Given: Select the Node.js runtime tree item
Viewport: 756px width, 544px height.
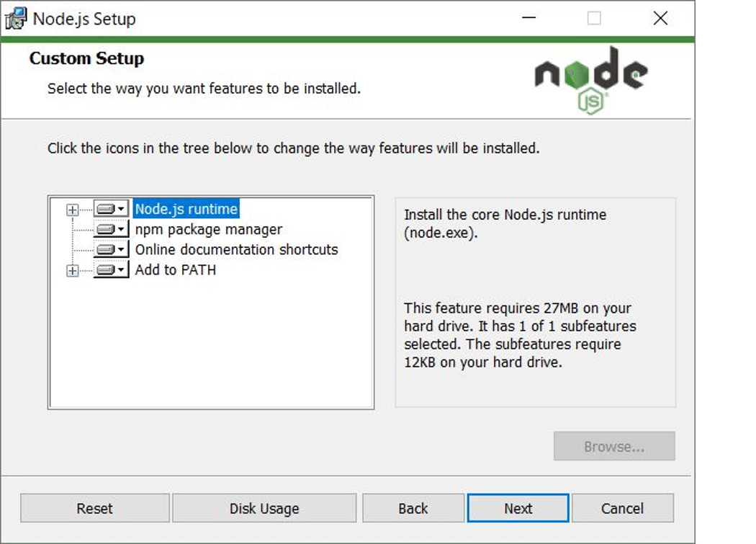Looking at the screenshot, I should [186, 209].
